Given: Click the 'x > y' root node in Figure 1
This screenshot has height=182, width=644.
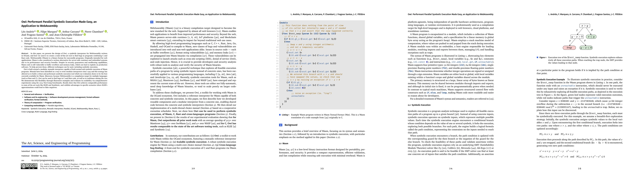Looking at the screenshot, I should point(585,26).
